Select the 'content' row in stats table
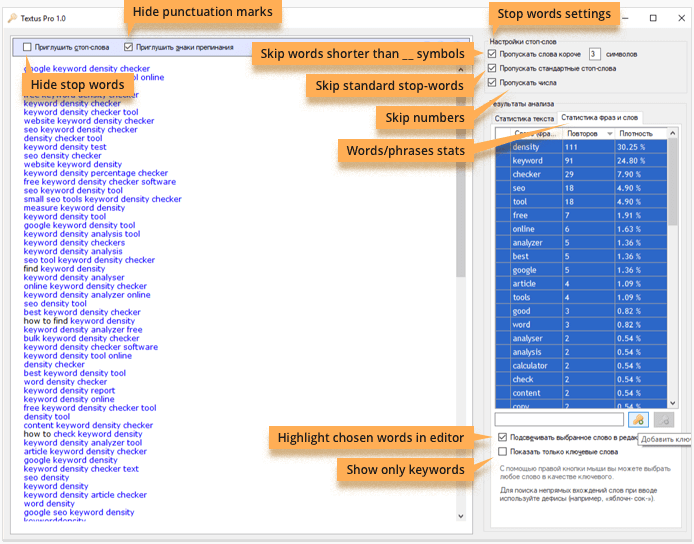Screen dimensions: 694x544 [581, 393]
